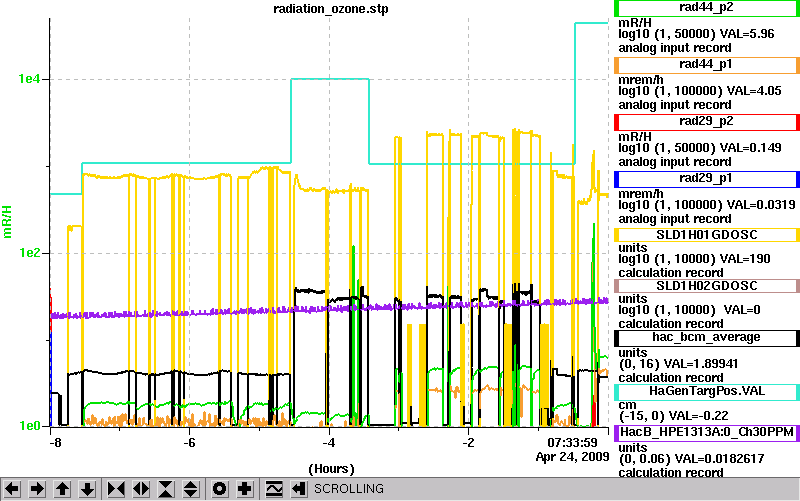Click the 1e2 y-axis tick label
The image size is (800, 501).
pos(29,253)
